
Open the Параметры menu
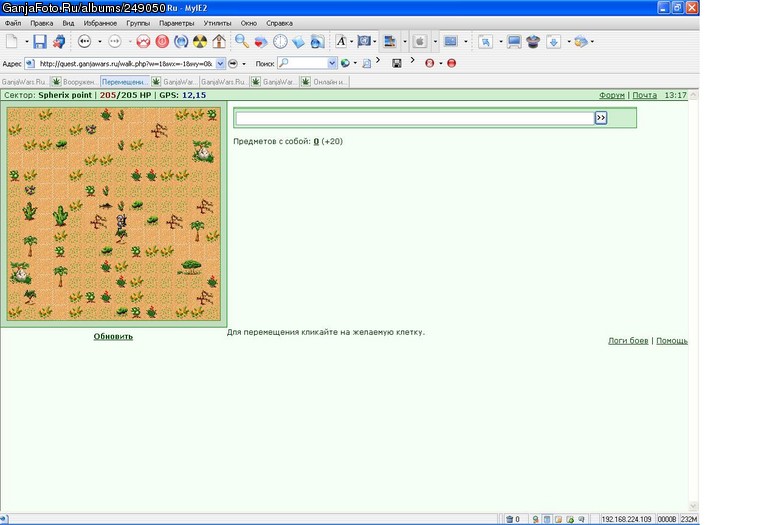[177, 23]
